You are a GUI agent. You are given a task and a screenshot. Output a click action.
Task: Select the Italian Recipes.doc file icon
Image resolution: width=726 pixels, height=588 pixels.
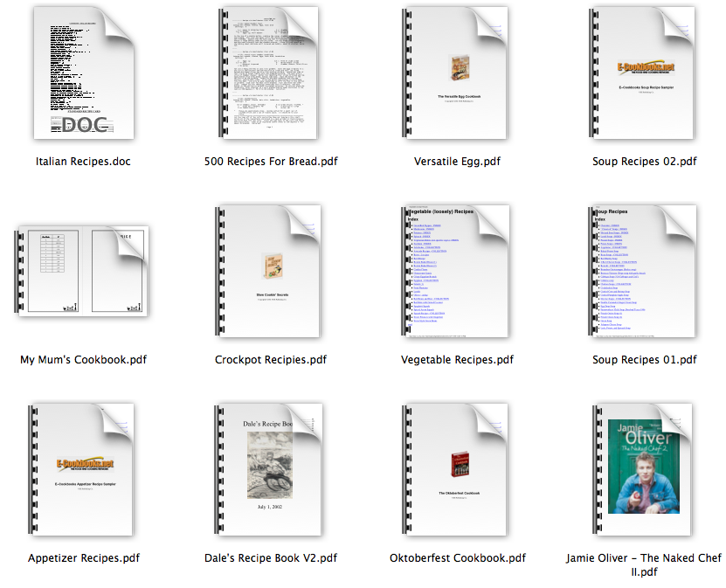coord(84,73)
